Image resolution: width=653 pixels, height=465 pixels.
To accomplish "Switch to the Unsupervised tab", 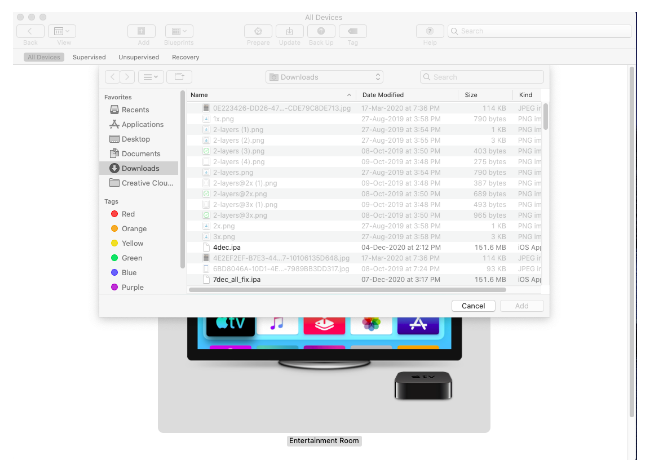I will click(139, 57).
